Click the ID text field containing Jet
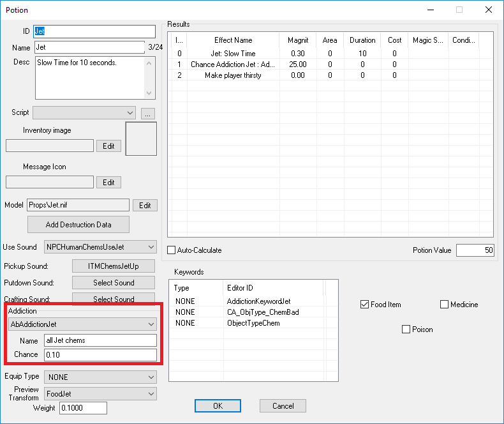This screenshot has height=424, width=504. pyautogui.click(x=94, y=31)
